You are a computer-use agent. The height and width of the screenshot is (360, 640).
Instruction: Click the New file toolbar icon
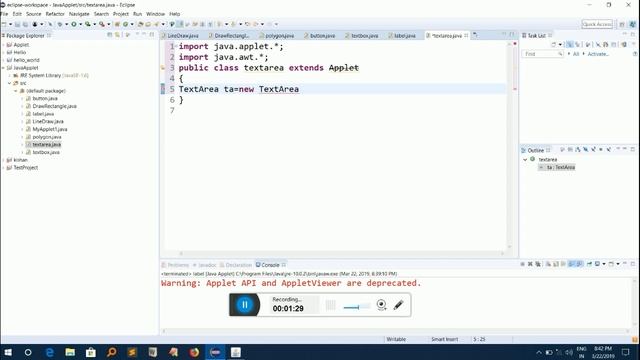4,24
